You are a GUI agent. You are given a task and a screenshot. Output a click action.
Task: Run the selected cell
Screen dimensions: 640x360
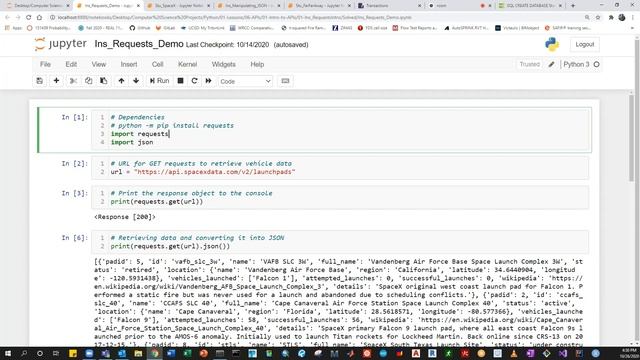point(159,81)
